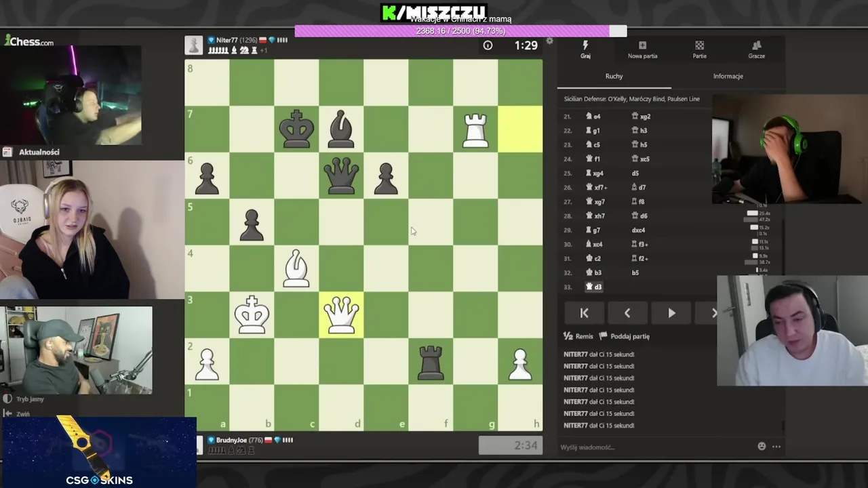Click the black pawn on e6

click(x=386, y=176)
